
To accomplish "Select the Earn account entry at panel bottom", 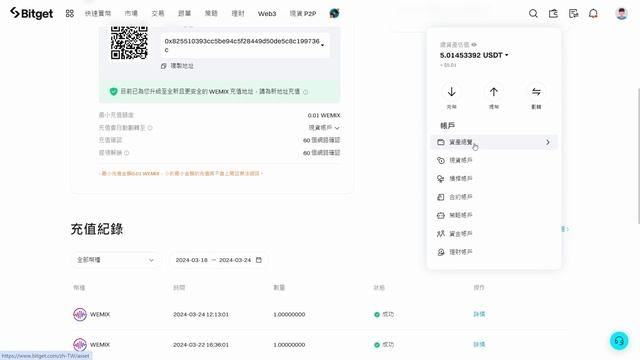I will point(494,252).
